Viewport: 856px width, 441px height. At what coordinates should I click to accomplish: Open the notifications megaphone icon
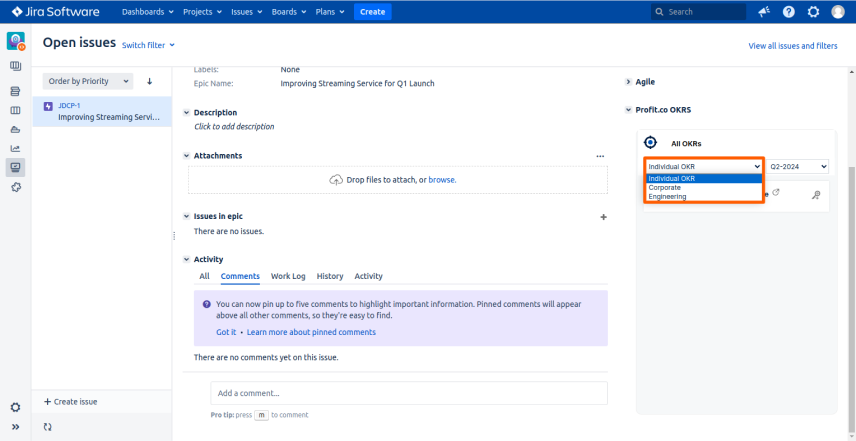[764, 12]
